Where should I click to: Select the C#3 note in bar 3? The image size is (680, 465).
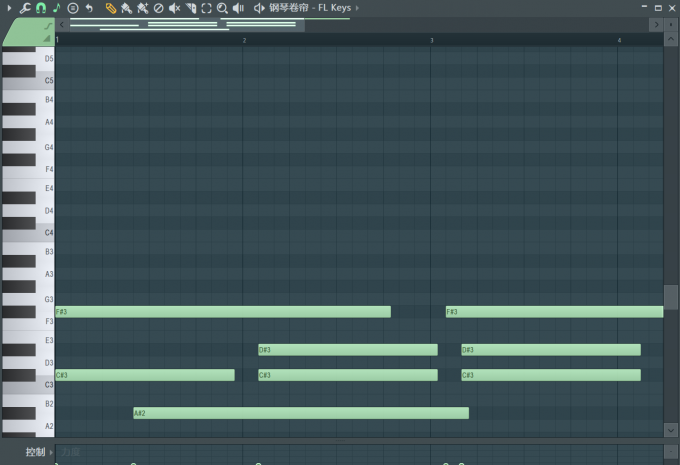click(551, 375)
